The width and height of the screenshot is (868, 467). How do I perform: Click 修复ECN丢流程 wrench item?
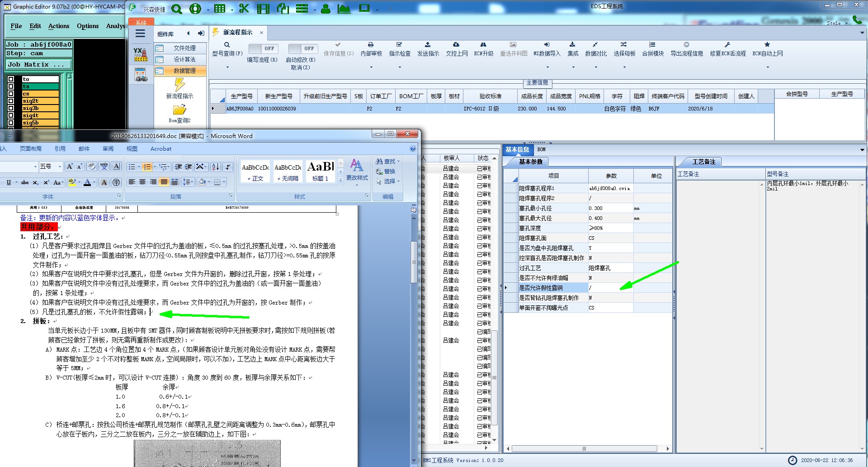pos(727,49)
